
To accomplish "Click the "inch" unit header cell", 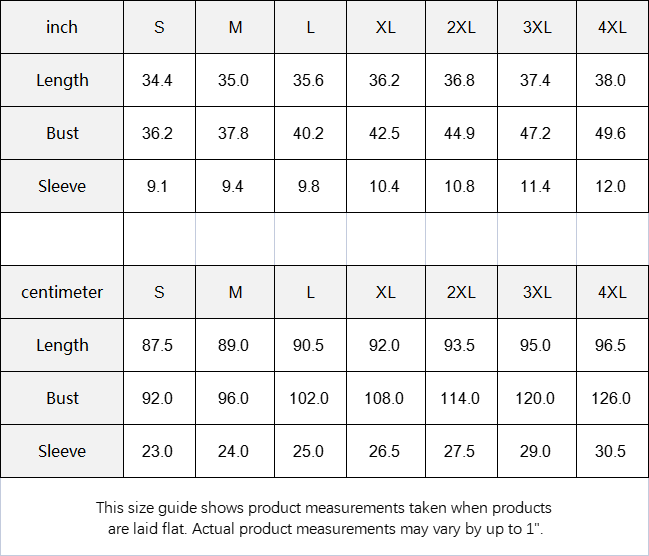I will tap(62, 27).
